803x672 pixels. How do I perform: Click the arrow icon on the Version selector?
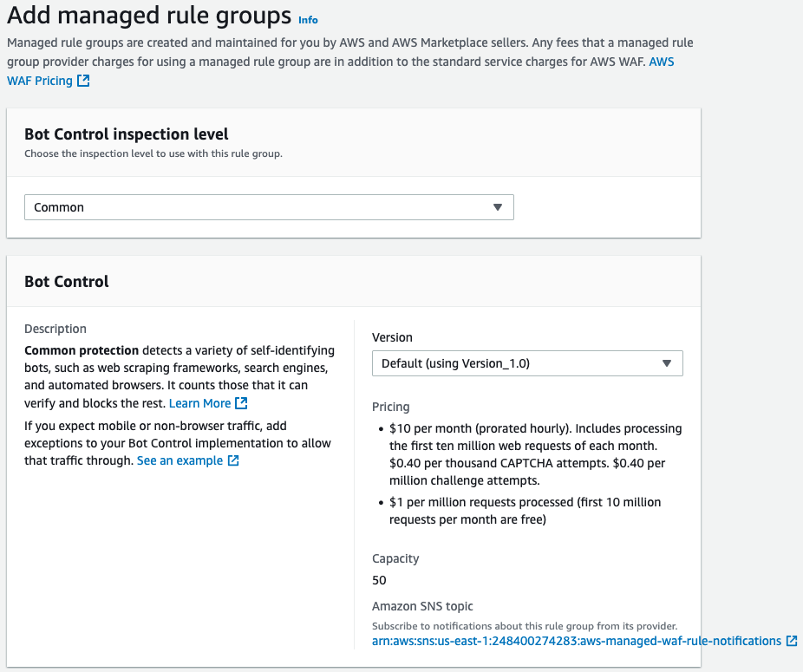666,363
